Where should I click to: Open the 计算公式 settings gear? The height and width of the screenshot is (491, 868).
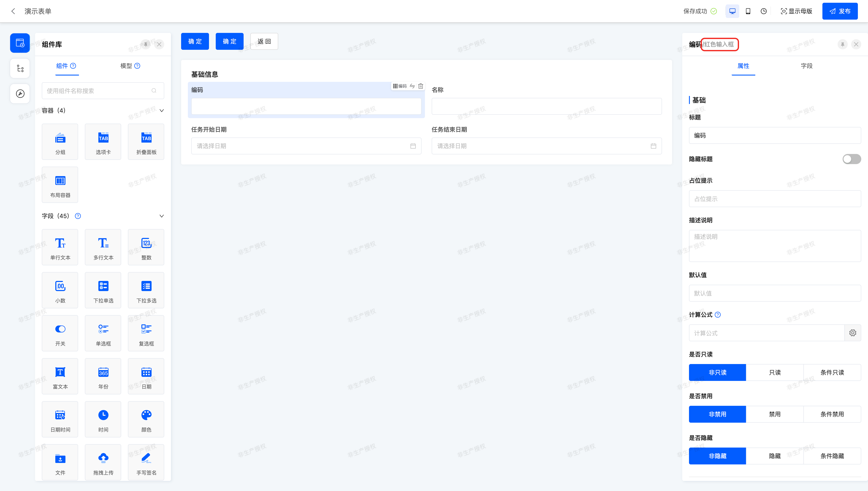[852, 333]
